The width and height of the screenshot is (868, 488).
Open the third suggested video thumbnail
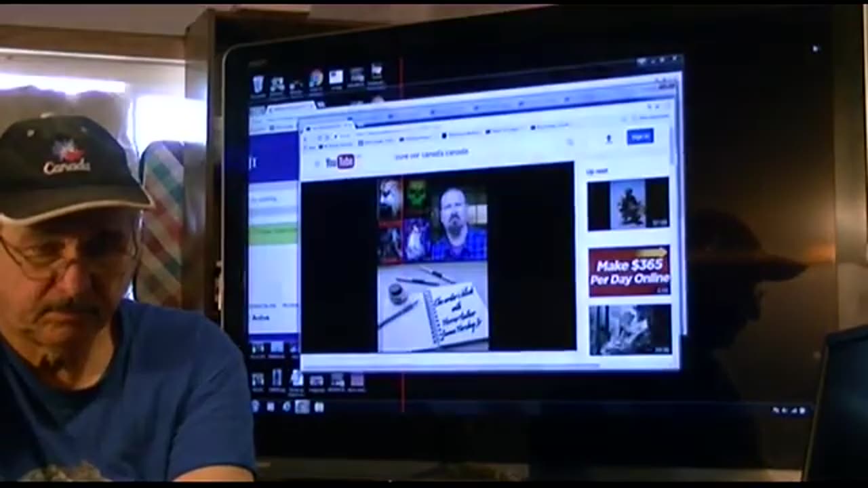tap(630, 330)
